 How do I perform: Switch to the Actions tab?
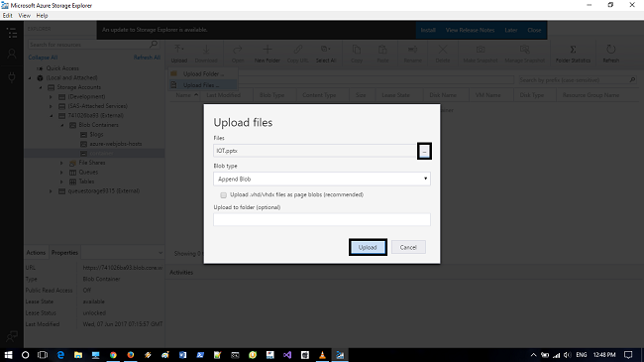point(36,253)
